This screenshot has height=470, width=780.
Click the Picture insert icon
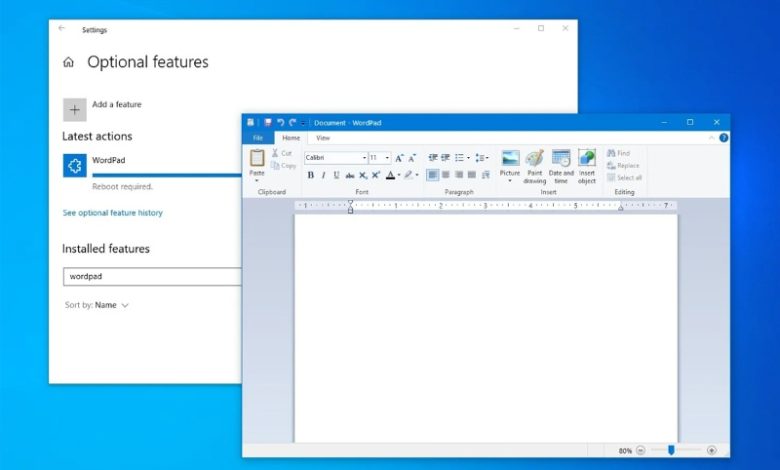click(510, 158)
